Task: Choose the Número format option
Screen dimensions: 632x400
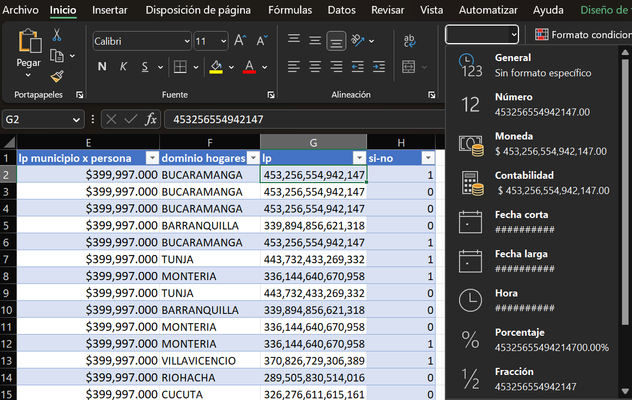Action: tap(532, 104)
